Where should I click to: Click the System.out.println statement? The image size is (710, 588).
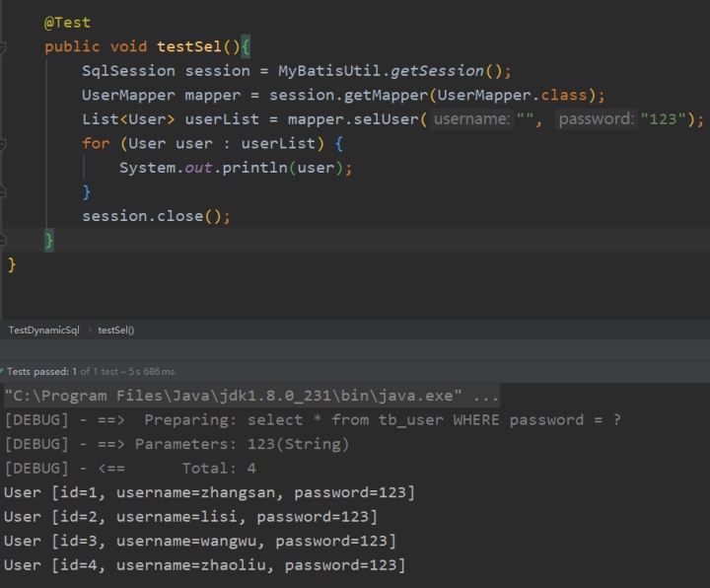(236, 168)
